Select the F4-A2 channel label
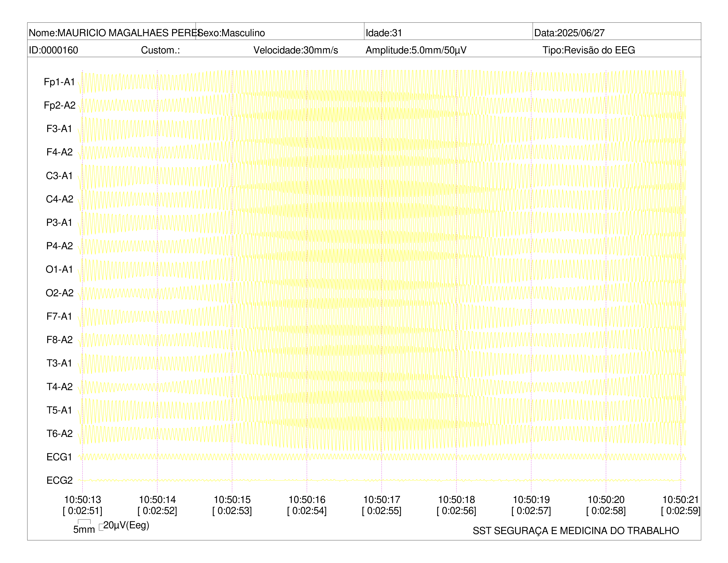This screenshot has width=728, height=563. coord(59,152)
